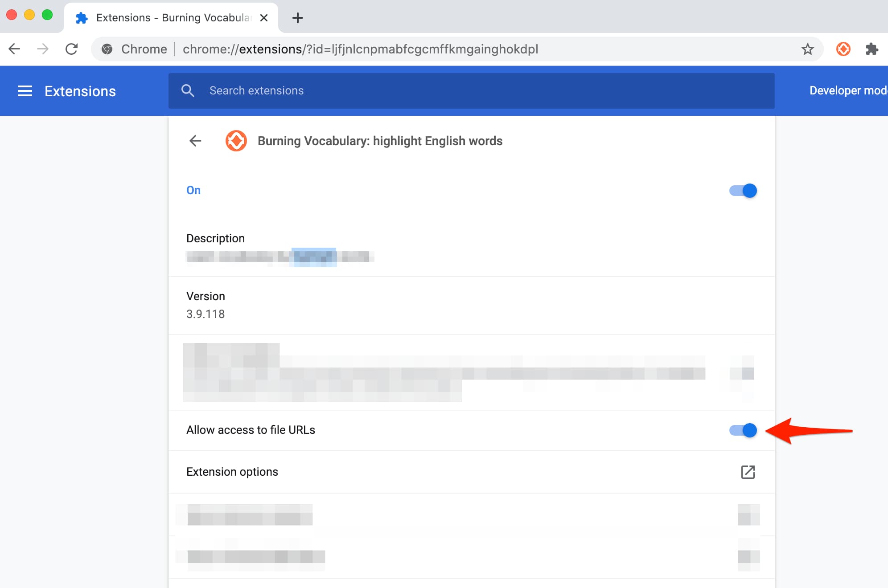Toggle Allow access to file URLs
888x588 pixels.
coord(743,430)
